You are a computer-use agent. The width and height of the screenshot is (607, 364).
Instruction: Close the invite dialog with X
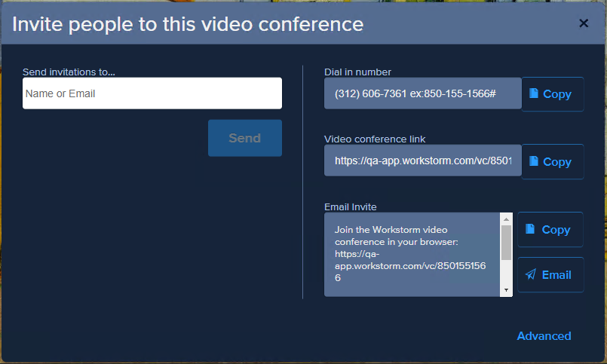click(x=584, y=23)
